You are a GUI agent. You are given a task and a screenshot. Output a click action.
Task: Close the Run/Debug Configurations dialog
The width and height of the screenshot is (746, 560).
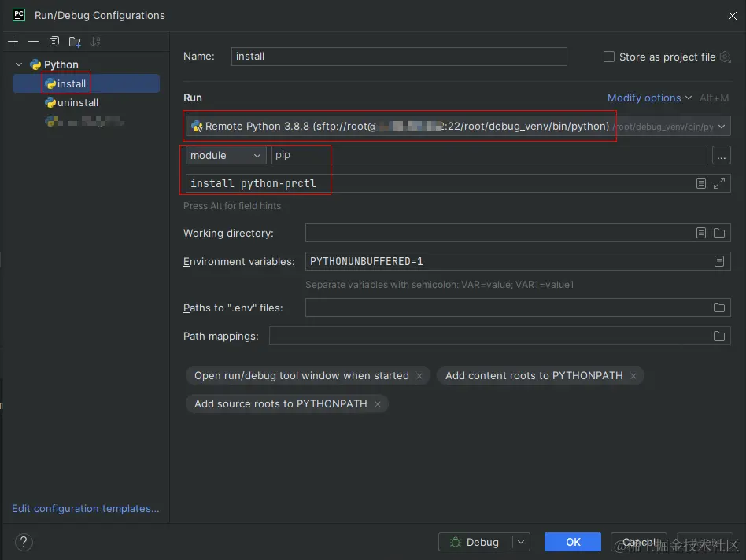tap(732, 16)
